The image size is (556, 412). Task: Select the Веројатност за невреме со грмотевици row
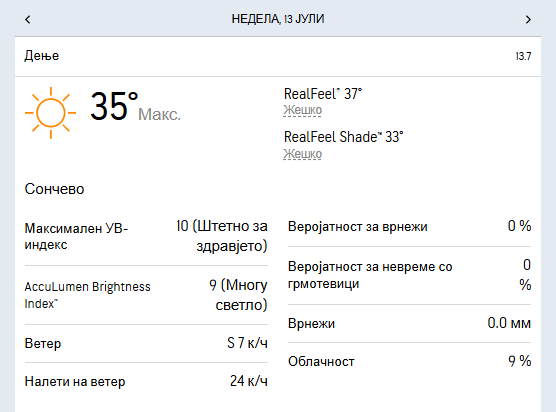410,275
